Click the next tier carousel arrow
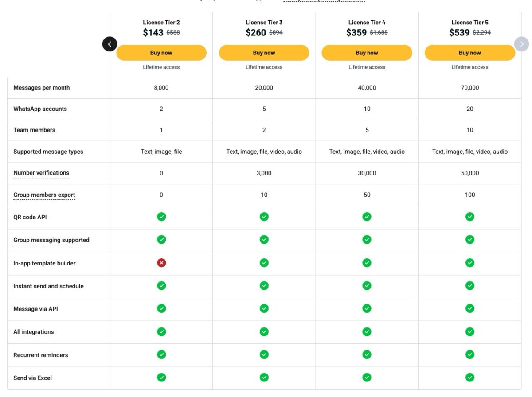 click(522, 44)
